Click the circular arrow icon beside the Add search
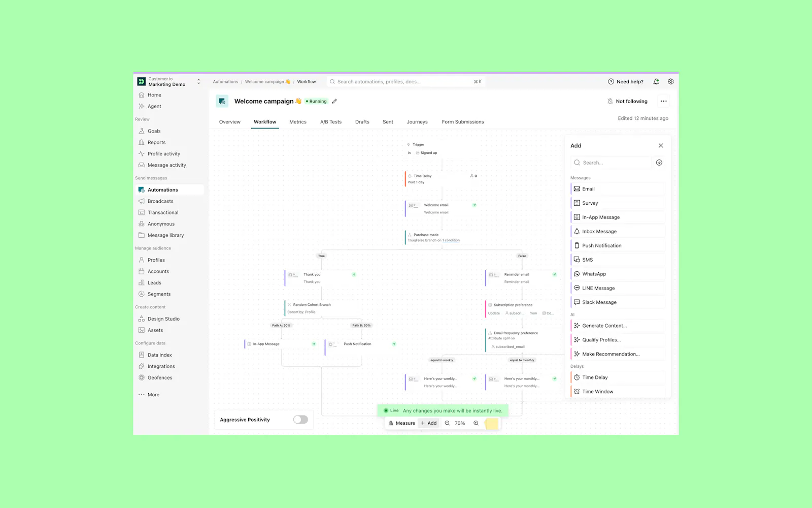Screen dimensions: 812x508 659,163
